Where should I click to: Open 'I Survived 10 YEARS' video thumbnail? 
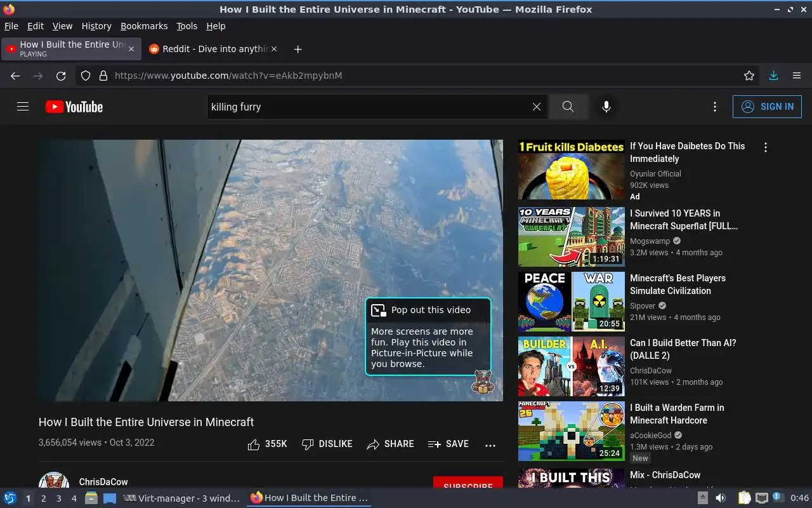[571, 237]
